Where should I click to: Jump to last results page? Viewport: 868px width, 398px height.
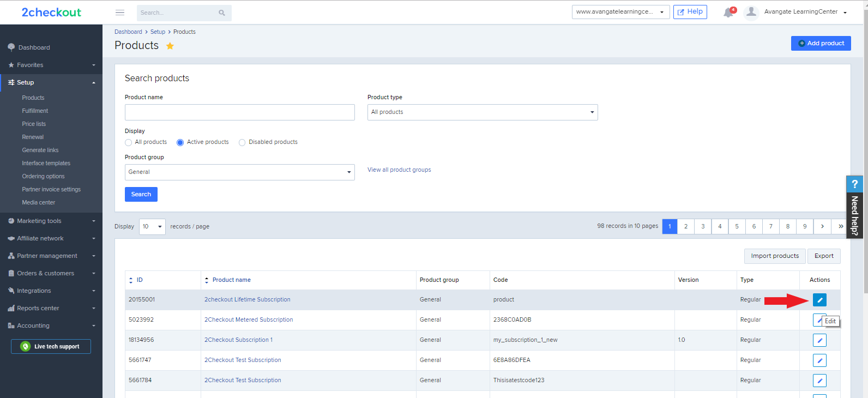(x=840, y=226)
